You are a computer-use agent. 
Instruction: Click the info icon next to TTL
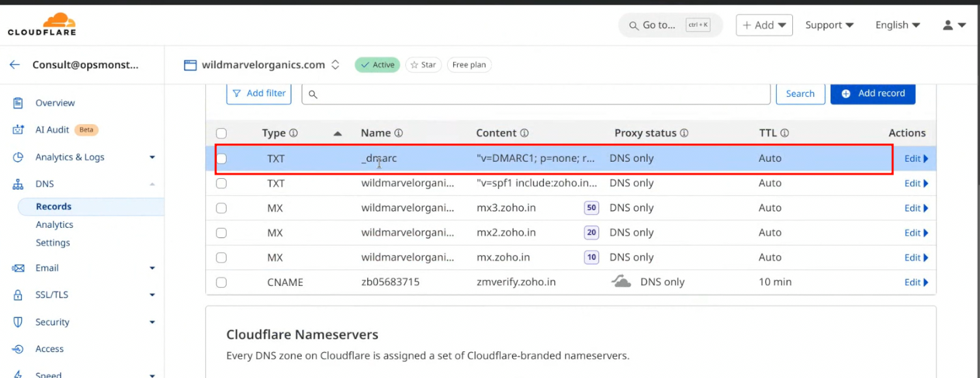(785, 133)
